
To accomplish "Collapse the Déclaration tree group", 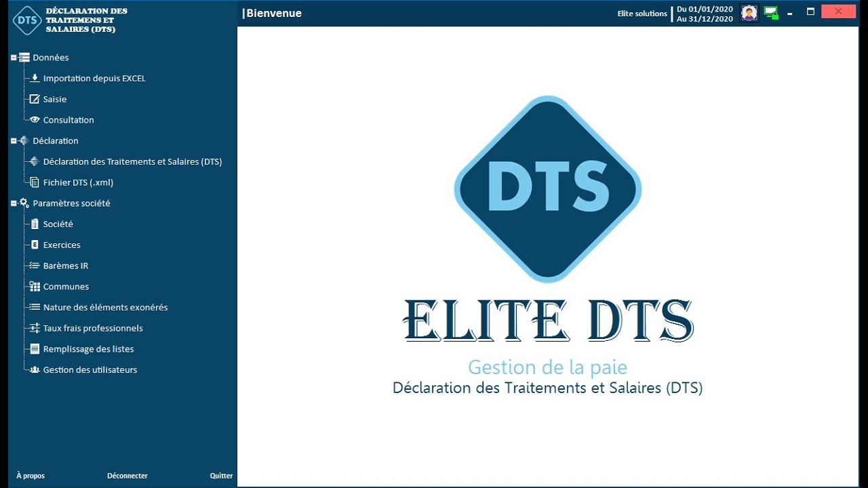I will tap(14, 140).
